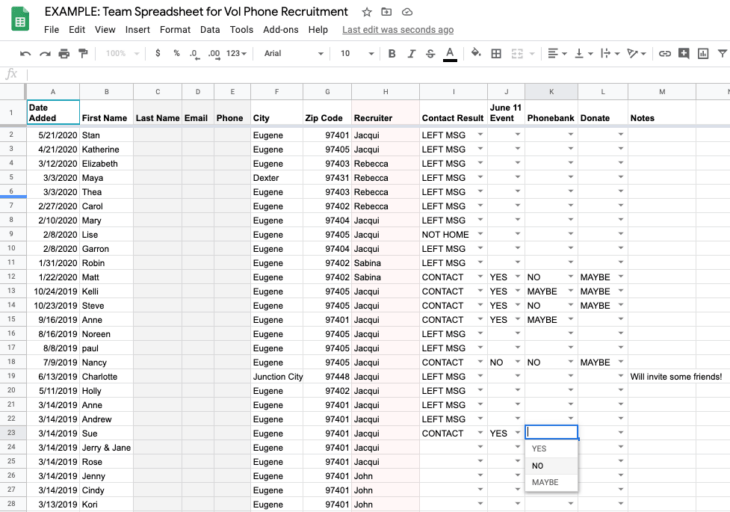Open the Insert menu

(137, 30)
